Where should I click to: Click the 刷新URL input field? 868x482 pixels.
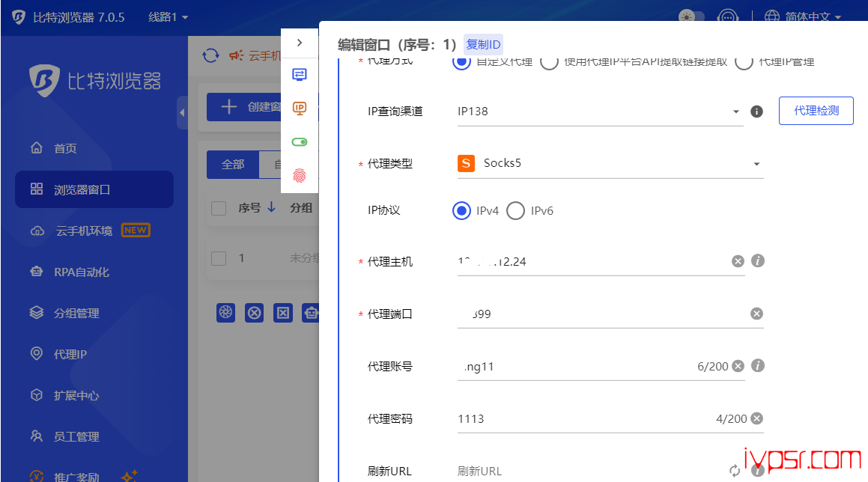(589, 471)
